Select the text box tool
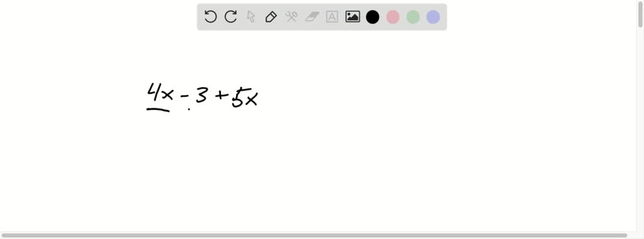644x239 pixels. click(332, 17)
